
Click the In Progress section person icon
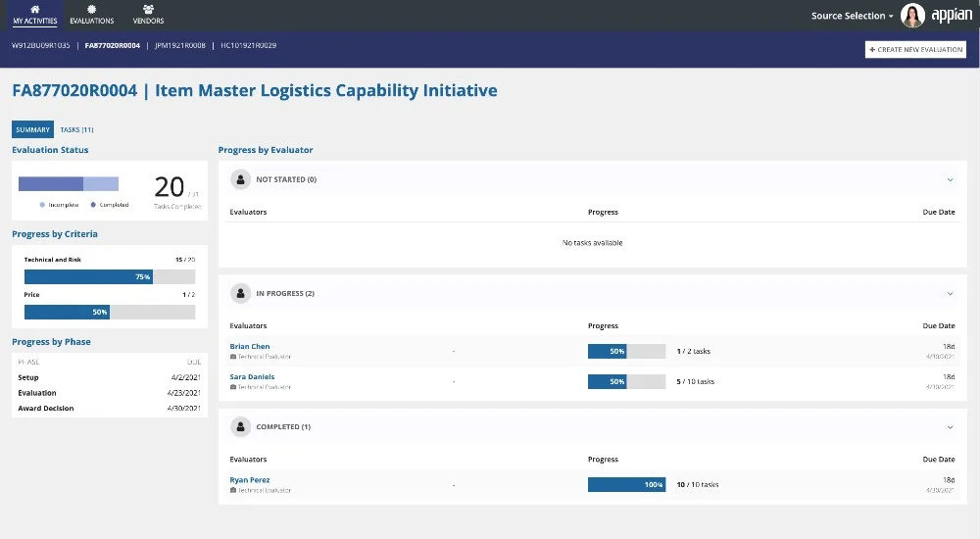point(241,293)
